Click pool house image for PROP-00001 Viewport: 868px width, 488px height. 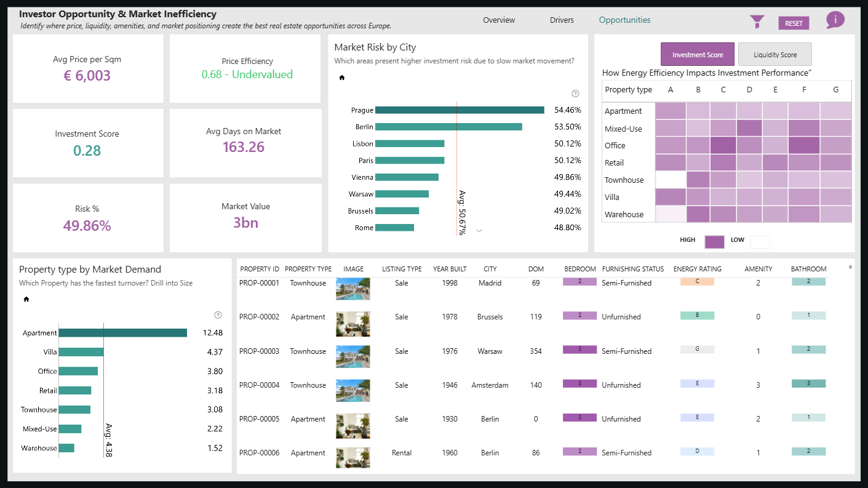coord(353,289)
